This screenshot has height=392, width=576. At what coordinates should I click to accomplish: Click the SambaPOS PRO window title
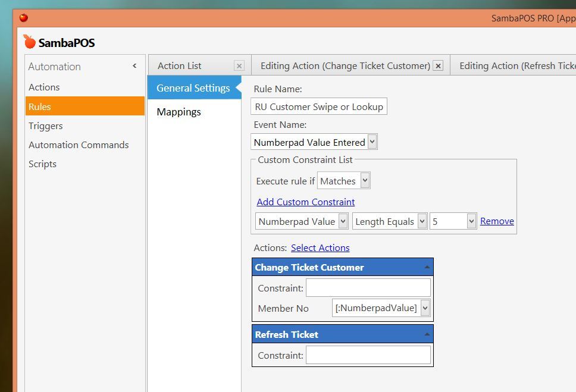(x=533, y=18)
